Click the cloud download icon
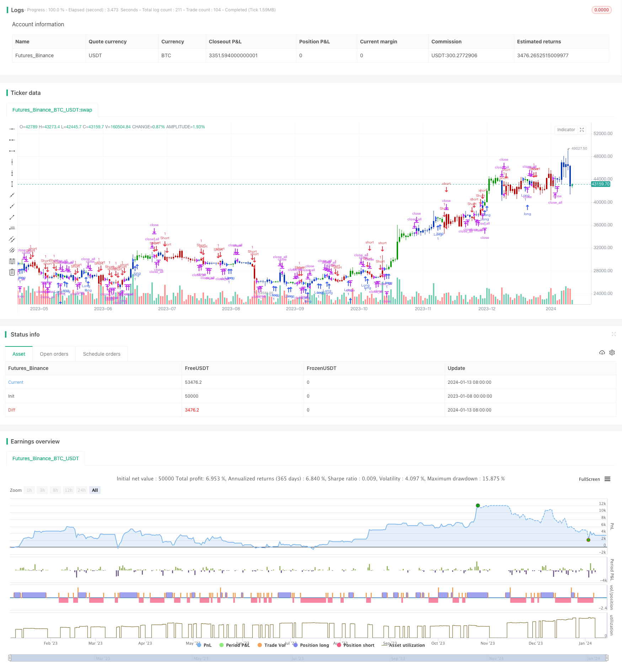The width and height of the screenshot is (622, 672). pos(602,353)
